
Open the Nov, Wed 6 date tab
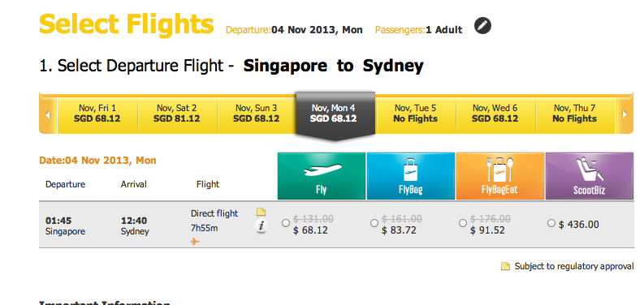point(495,114)
